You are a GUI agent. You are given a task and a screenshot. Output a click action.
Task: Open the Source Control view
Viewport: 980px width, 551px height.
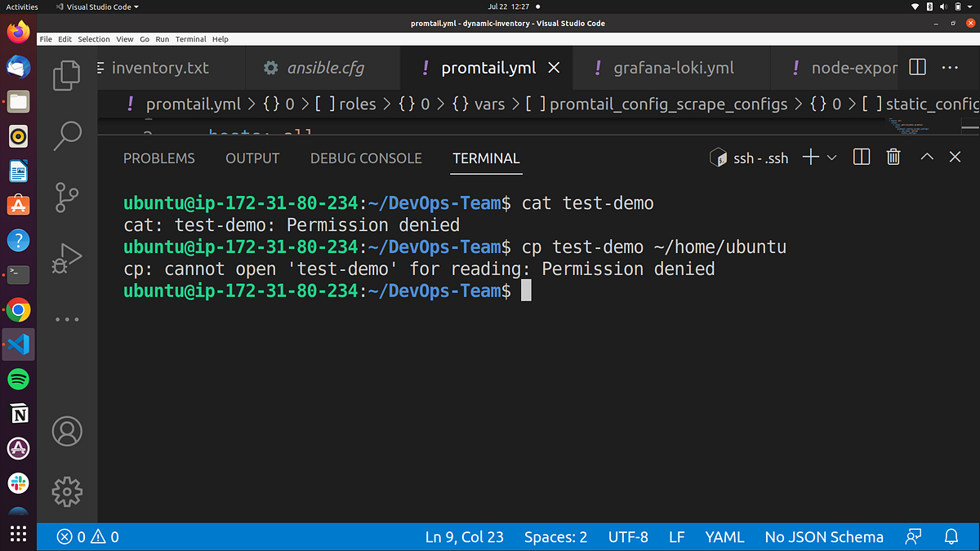pos(67,197)
